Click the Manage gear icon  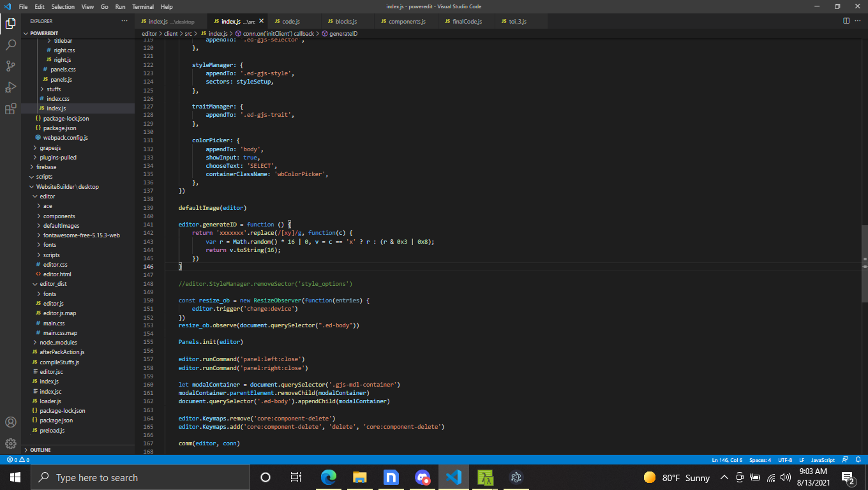pos(10,444)
